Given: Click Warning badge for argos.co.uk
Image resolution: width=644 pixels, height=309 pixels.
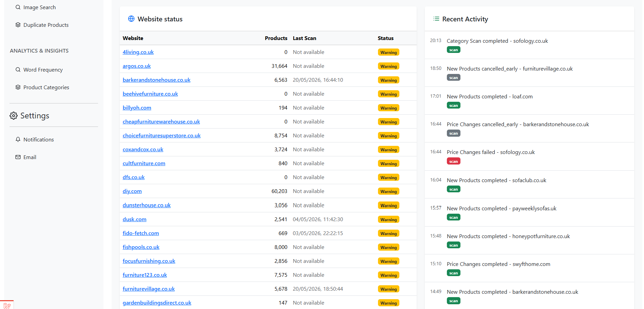Looking at the screenshot, I should coord(389,66).
